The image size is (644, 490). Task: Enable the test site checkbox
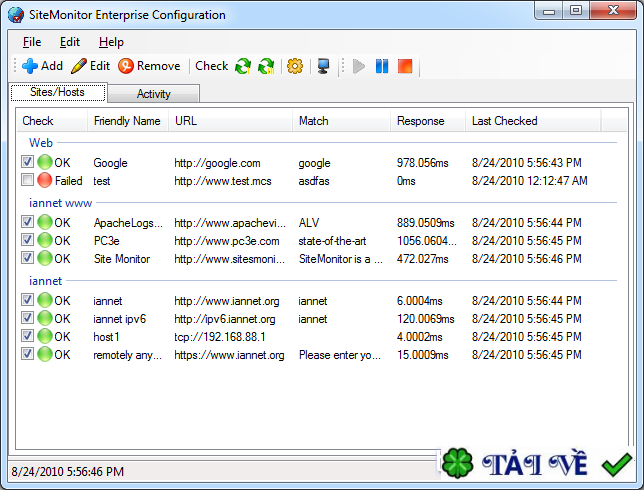coord(28,180)
